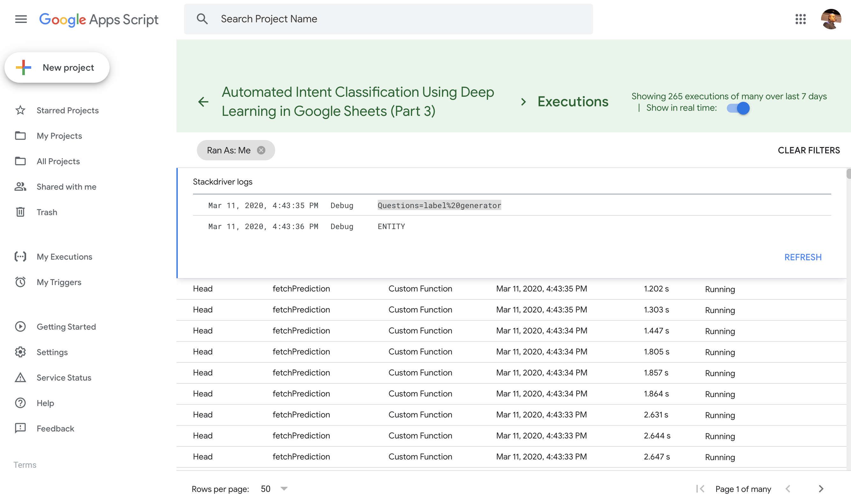The width and height of the screenshot is (851, 504).
Task: Click the REFRESH logs link
Action: (803, 257)
